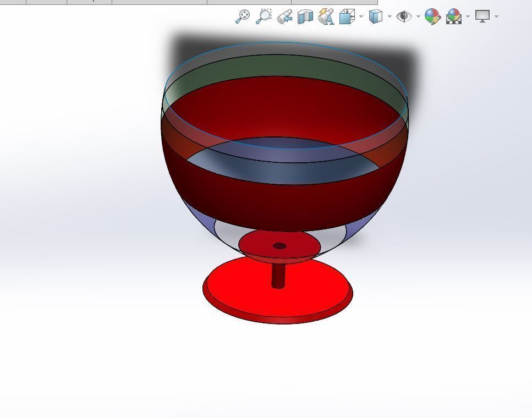Click the View Settings monitor icon

coord(482,16)
